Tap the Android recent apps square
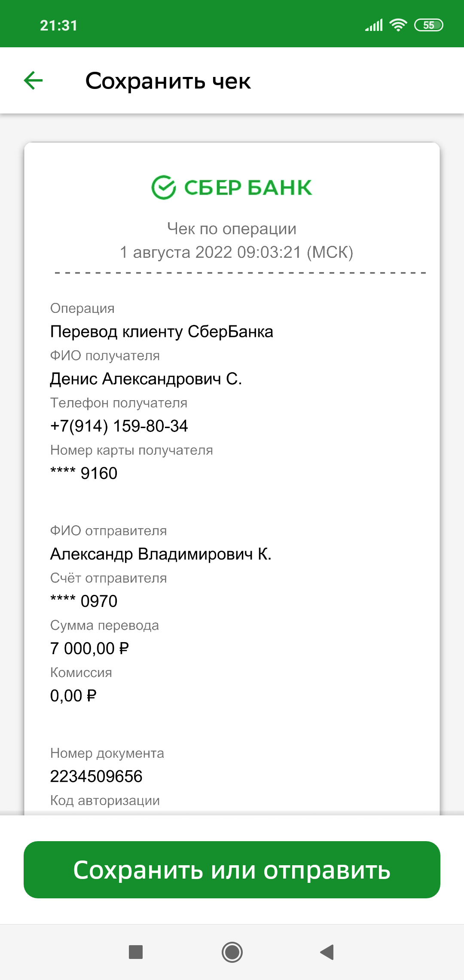 136,952
